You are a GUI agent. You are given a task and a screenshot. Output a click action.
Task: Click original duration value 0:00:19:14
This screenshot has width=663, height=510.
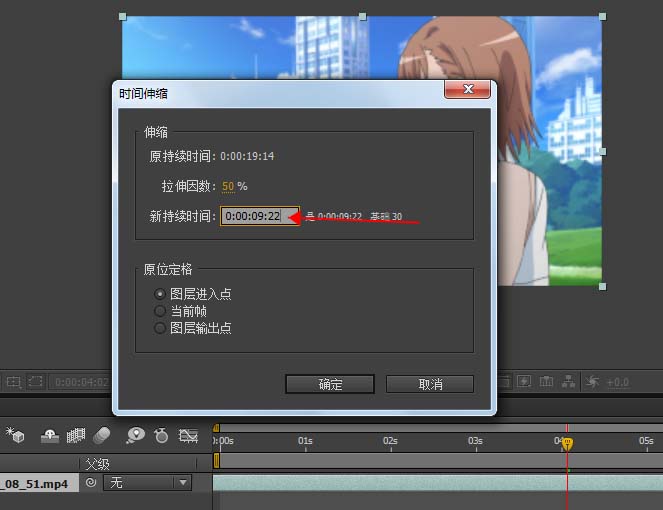pos(247,156)
